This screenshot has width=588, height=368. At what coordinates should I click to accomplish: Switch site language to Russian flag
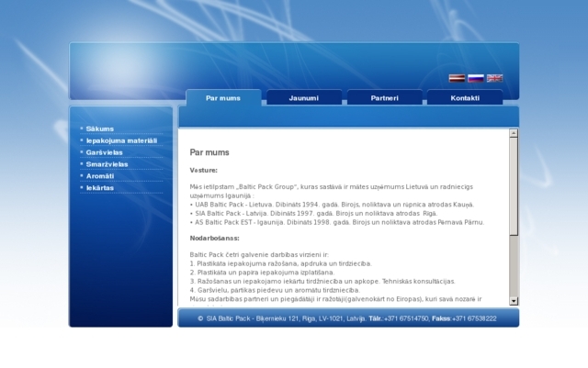pyautogui.click(x=476, y=78)
